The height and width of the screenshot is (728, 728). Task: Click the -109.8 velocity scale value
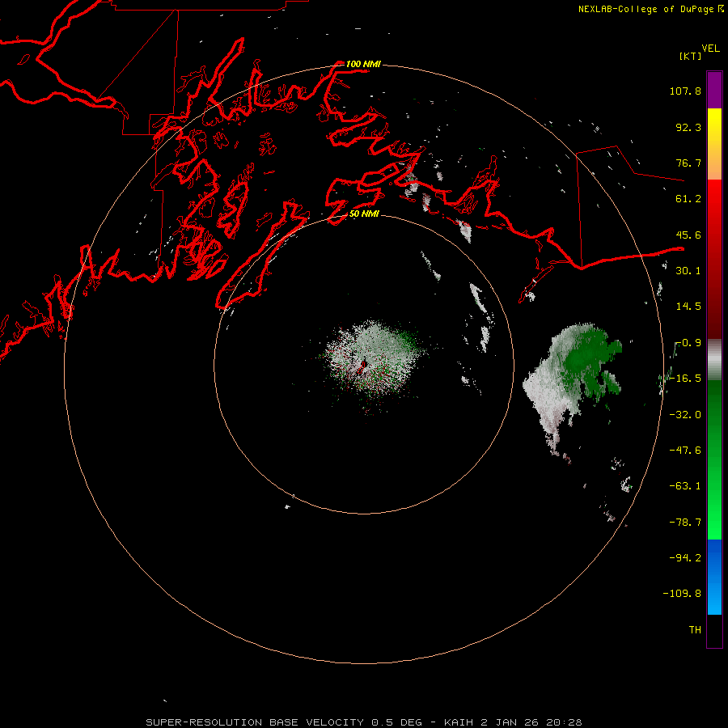682,594
